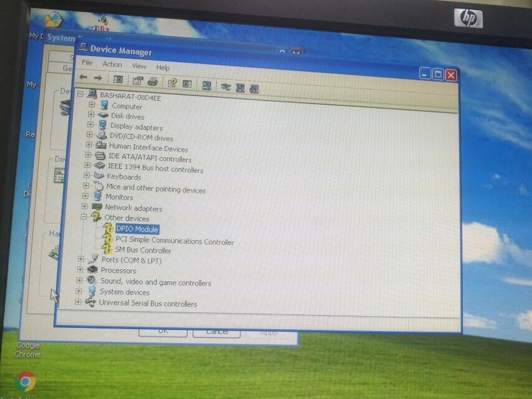Click the Sound, video and game controllers icon
Viewport: 532px width, 399px height.
pyautogui.click(x=92, y=280)
